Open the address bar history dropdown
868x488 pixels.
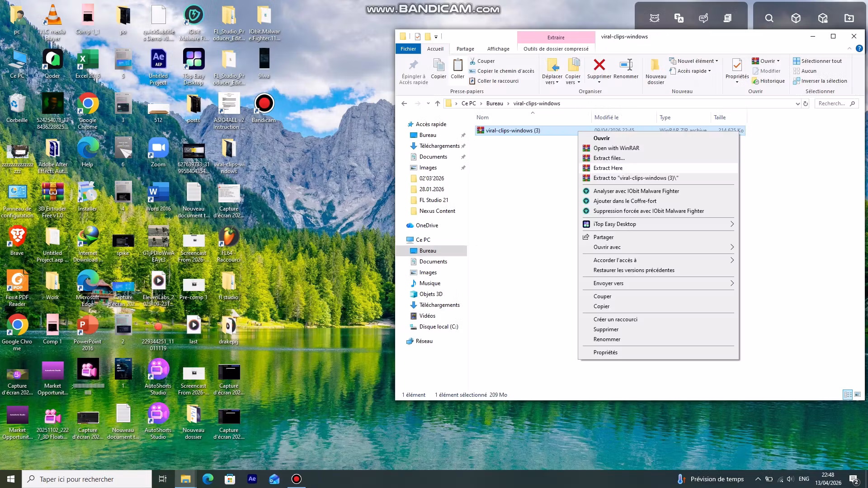tap(797, 103)
